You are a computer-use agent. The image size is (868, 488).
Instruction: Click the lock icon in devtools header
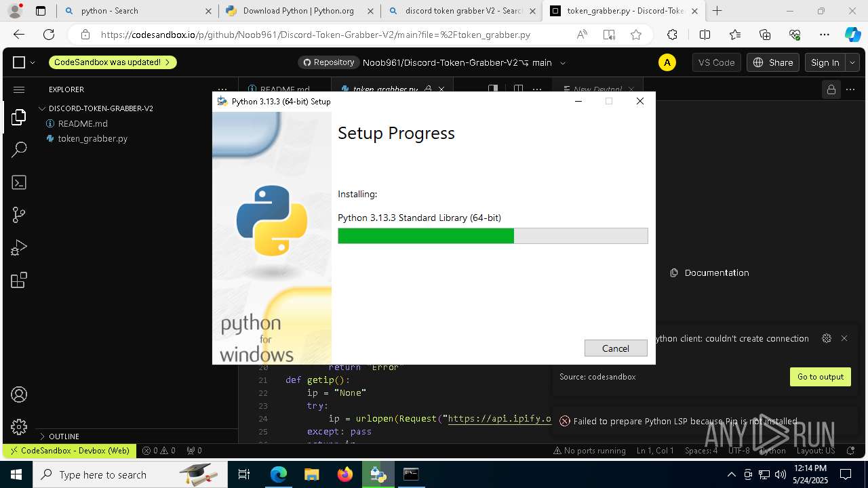pyautogui.click(x=831, y=89)
